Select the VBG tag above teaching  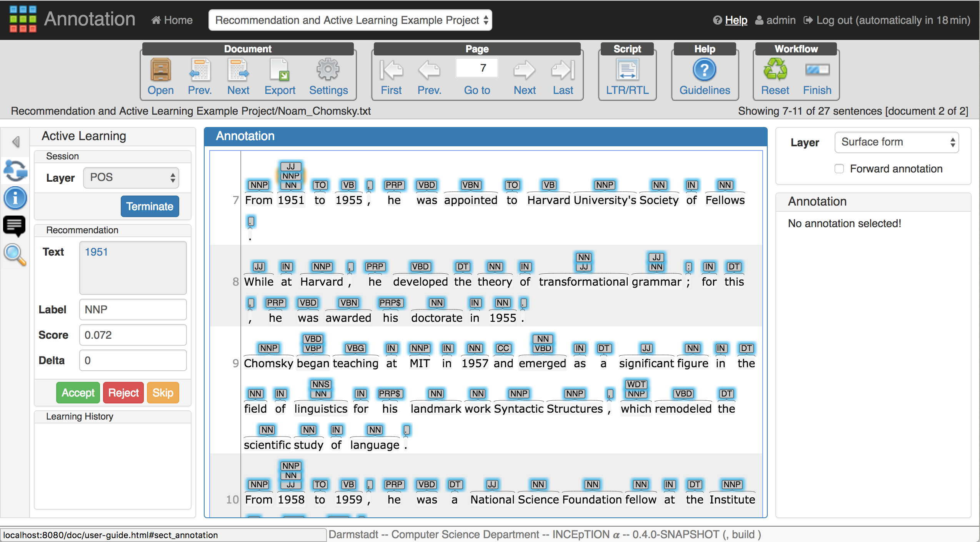tap(355, 348)
